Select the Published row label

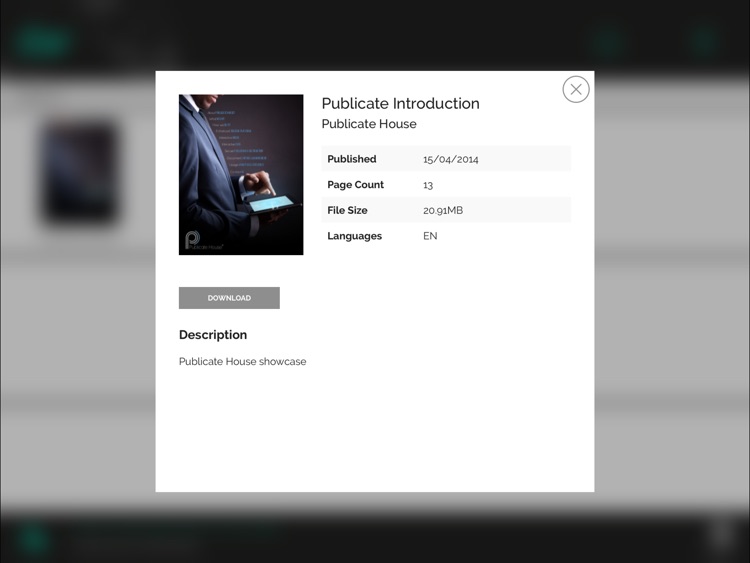pyautogui.click(x=352, y=159)
